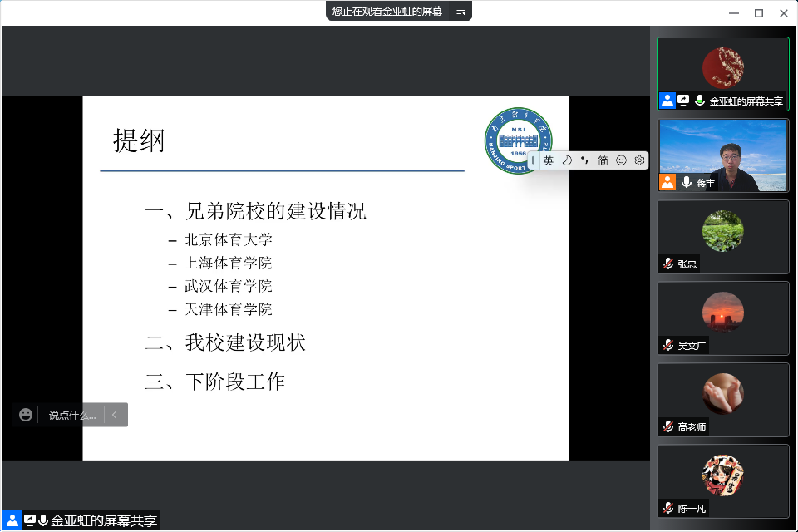This screenshot has height=532, width=798.
Task: Click 蒋丰's orange host avatar icon
Action: tap(667, 182)
